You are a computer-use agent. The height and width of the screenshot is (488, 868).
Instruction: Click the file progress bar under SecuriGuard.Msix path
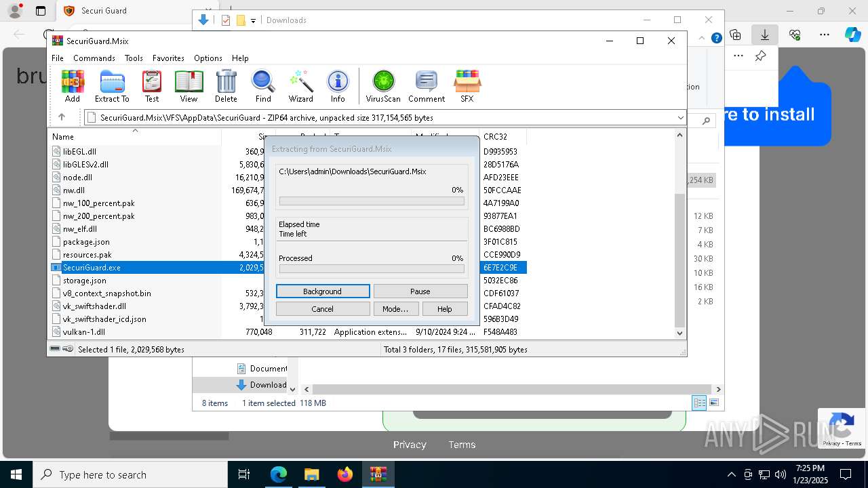click(372, 201)
